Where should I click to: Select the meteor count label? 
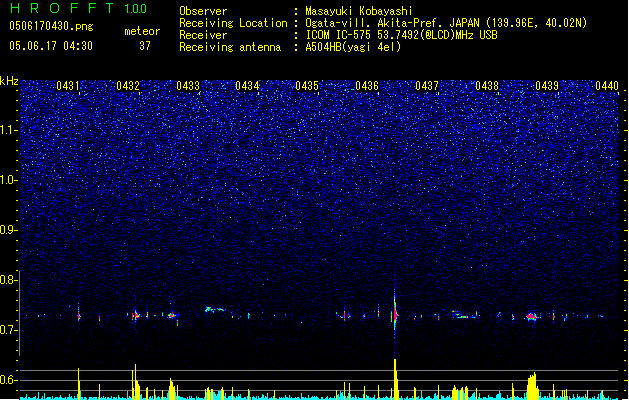[x=142, y=31]
